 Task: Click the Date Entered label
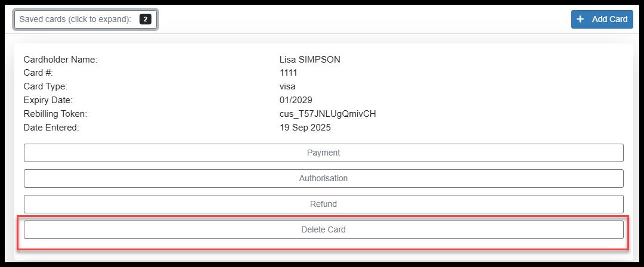coord(51,128)
